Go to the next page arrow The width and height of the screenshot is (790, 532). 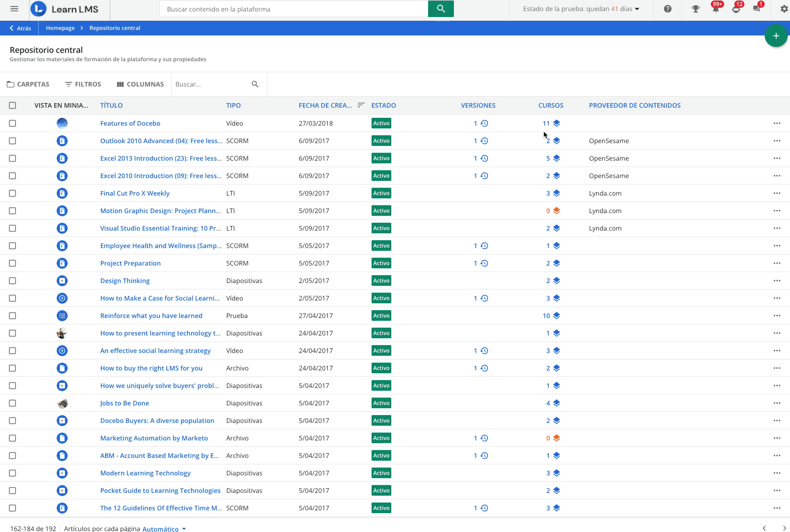[784, 528]
